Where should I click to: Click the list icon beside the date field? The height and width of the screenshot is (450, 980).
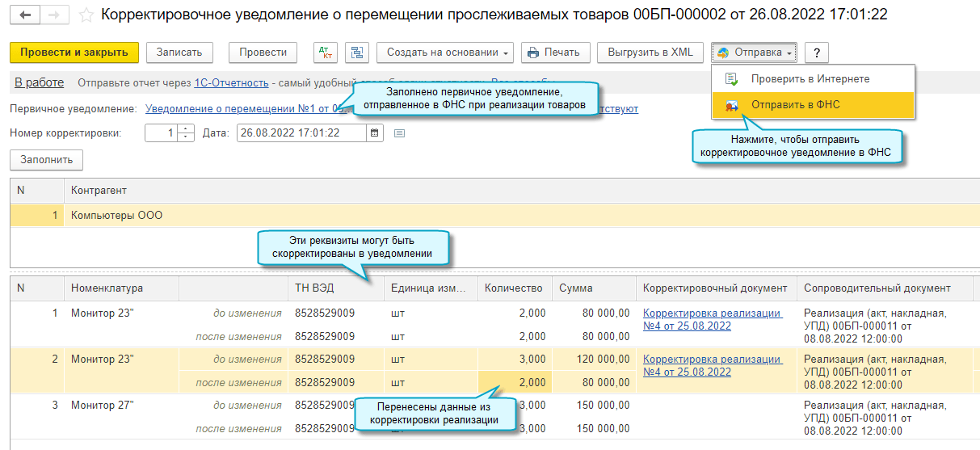click(x=399, y=133)
